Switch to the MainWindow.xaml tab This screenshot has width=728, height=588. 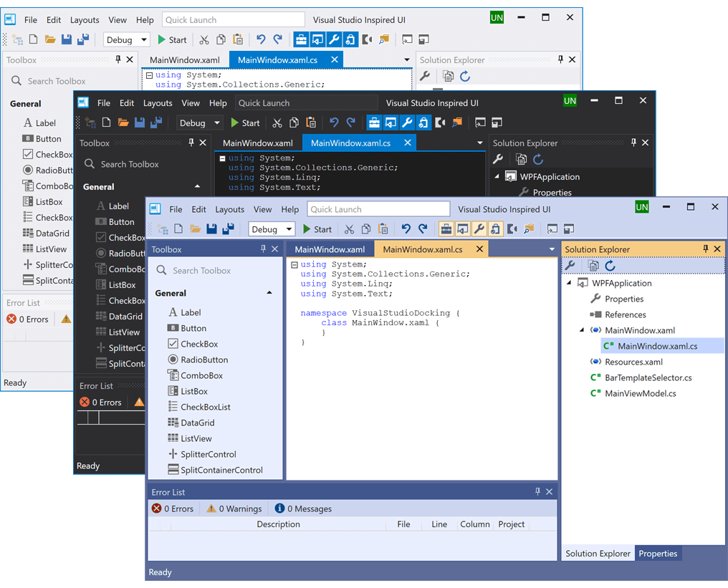coord(330,248)
